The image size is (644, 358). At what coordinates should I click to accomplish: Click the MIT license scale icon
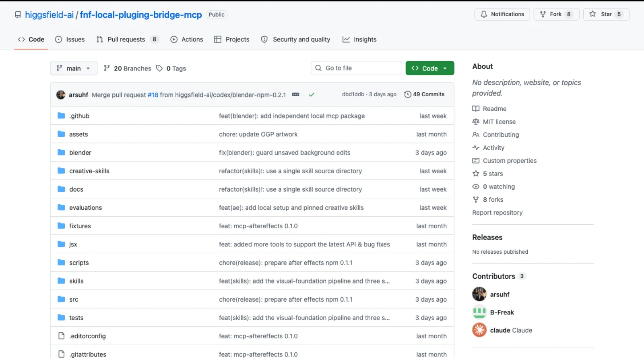point(476,122)
